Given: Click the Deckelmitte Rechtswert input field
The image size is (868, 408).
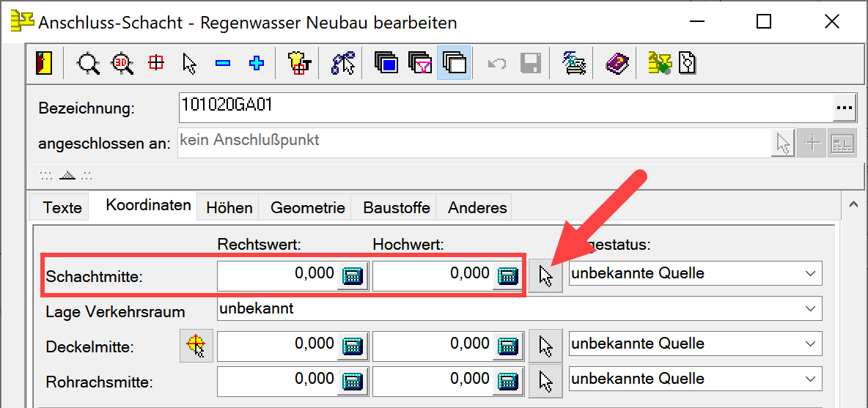Looking at the screenshot, I should pos(277,344).
